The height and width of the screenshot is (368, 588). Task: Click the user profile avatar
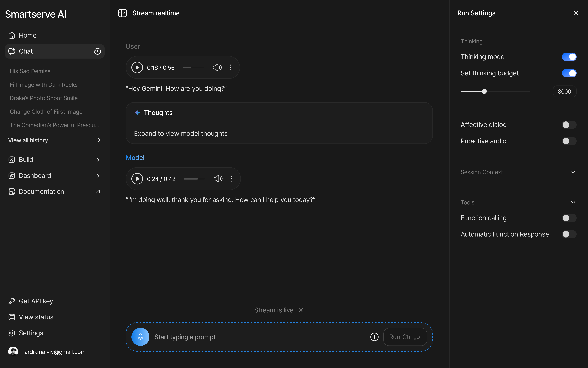coord(13,352)
